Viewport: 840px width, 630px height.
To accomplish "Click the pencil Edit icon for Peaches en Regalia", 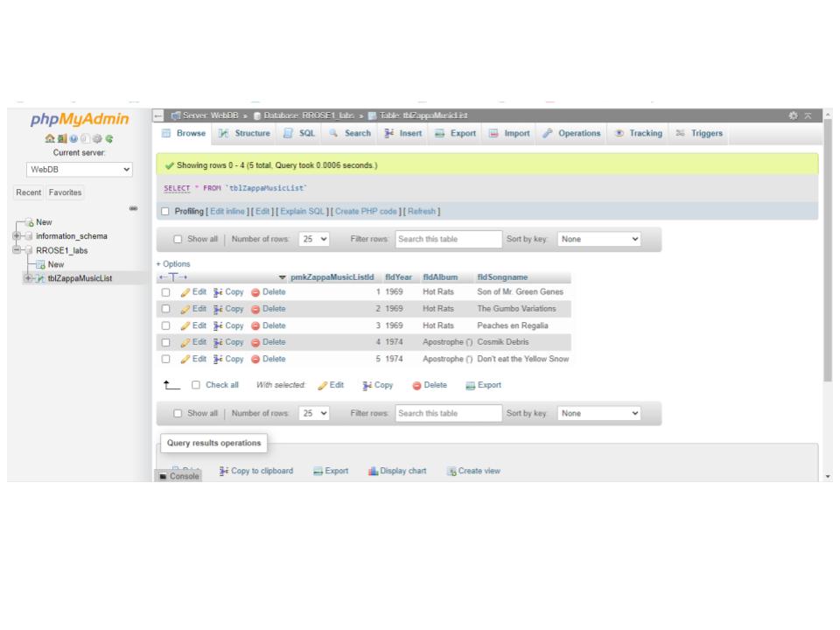I will 185,325.
